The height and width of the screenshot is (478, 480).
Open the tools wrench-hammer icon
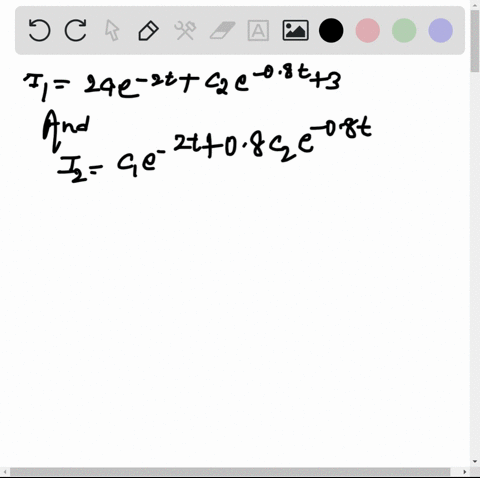pyautogui.click(x=185, y=30)
